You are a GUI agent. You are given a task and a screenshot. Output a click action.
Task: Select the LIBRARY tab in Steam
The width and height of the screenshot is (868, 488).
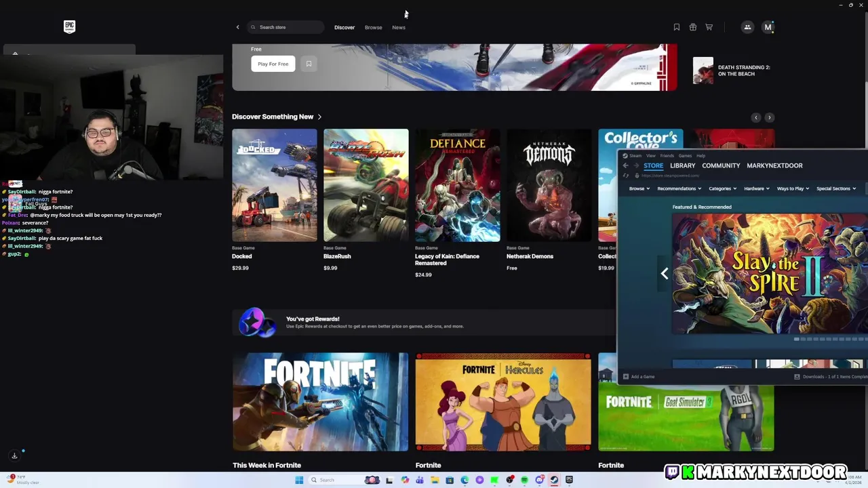(683, 165)
